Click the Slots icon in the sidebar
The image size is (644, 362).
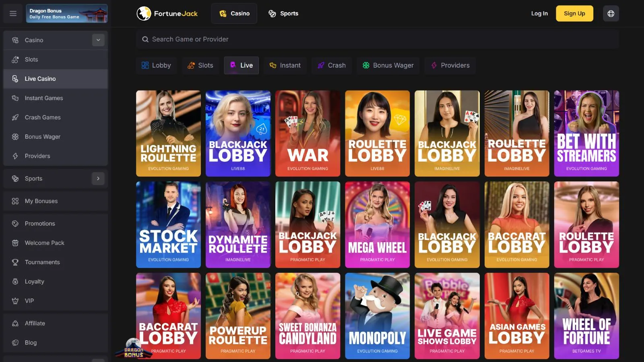15,60
